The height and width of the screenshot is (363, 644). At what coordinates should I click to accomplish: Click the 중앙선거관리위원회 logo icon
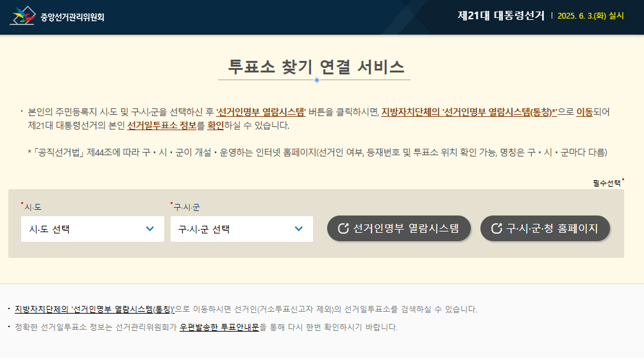tap(22, 16)
